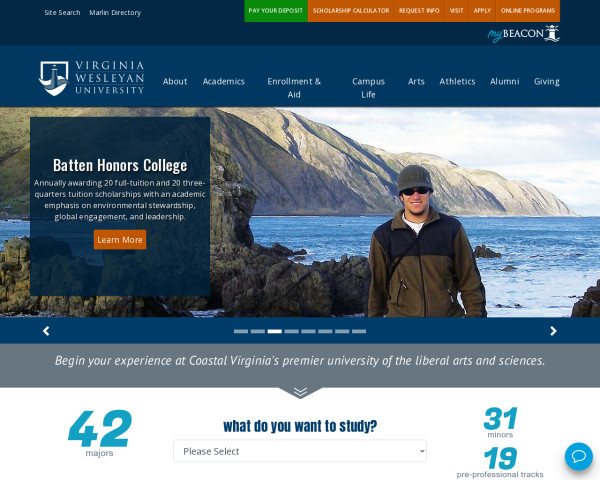This screenshot has width=600, height=480.
Task: Click the green Pay Your Deposit button
Action: coord(276,11)
